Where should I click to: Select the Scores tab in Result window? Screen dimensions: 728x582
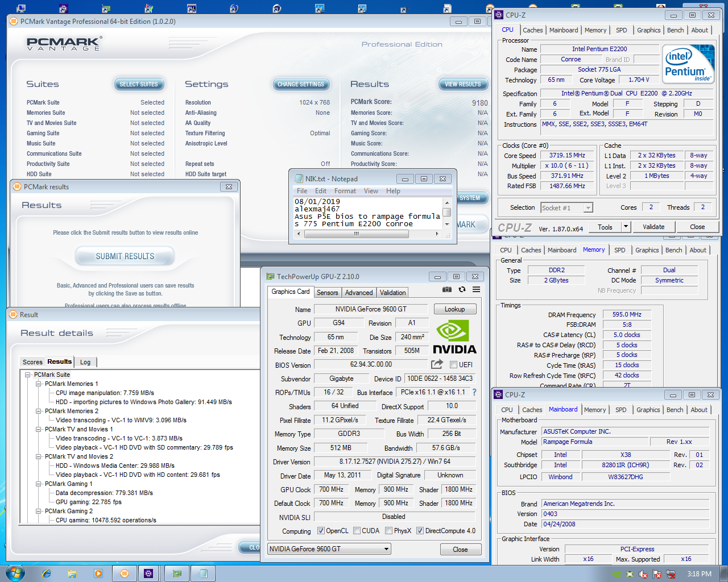(x=32, y=362)
